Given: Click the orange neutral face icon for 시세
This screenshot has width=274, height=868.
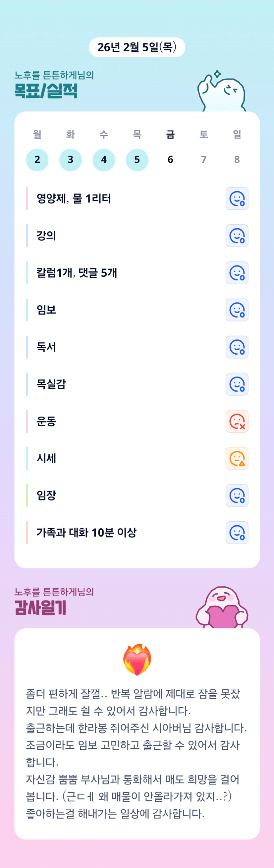Looking at the screenshot, I should 237,458.
